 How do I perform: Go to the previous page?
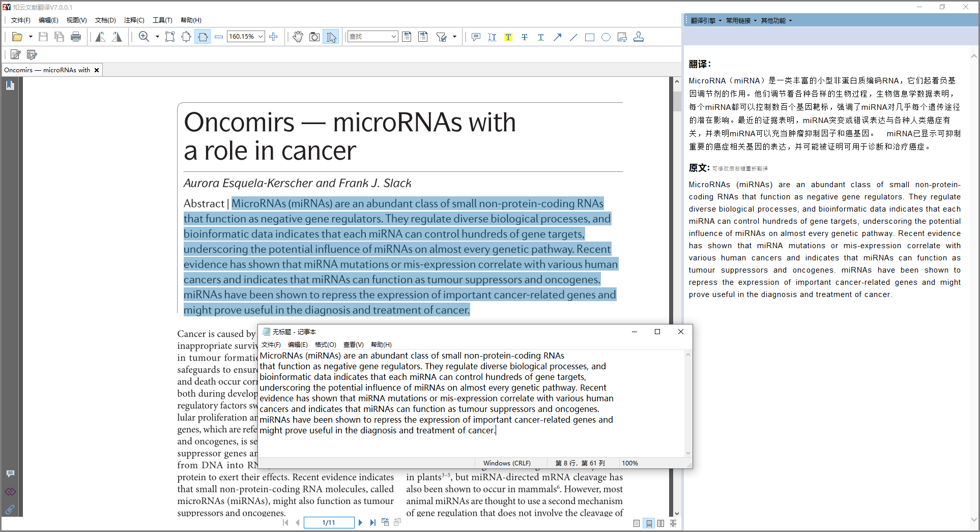298,522
